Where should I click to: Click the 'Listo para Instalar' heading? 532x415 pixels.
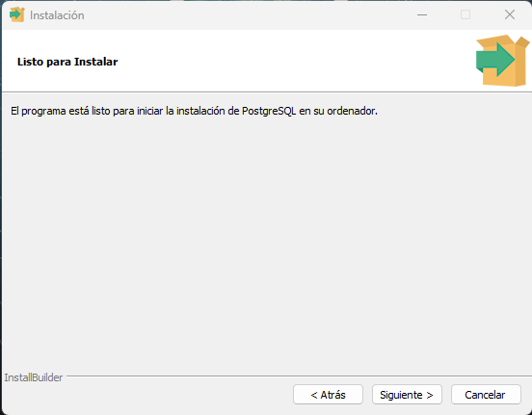67,62
